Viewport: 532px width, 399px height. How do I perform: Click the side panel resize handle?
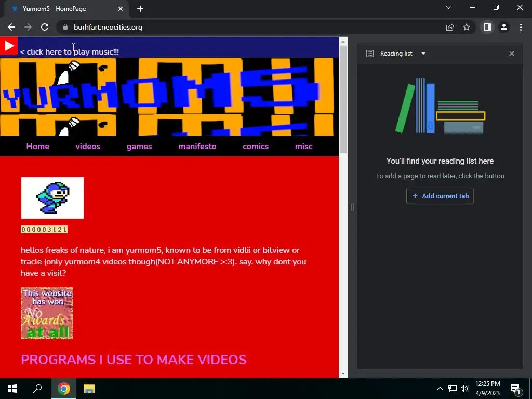tap(353, 207)
